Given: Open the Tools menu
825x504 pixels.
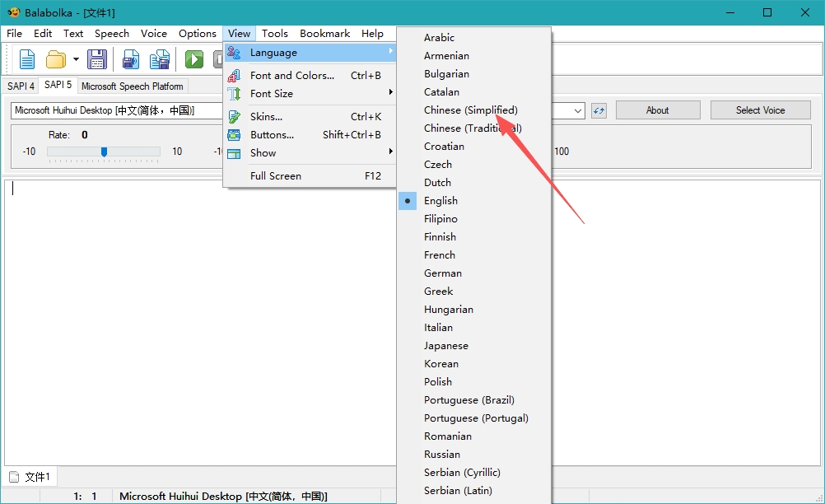Looking at the screenshot, I should (x=275, y=33).
